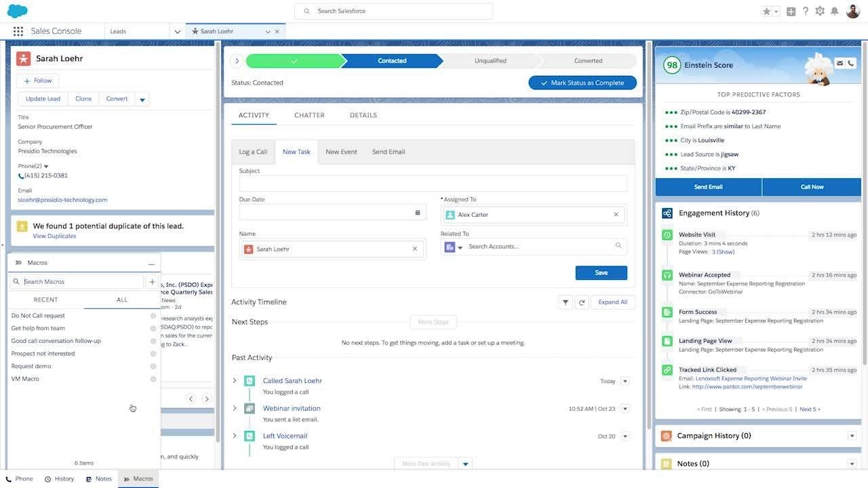Select the completed green path stage

[294, 61]
